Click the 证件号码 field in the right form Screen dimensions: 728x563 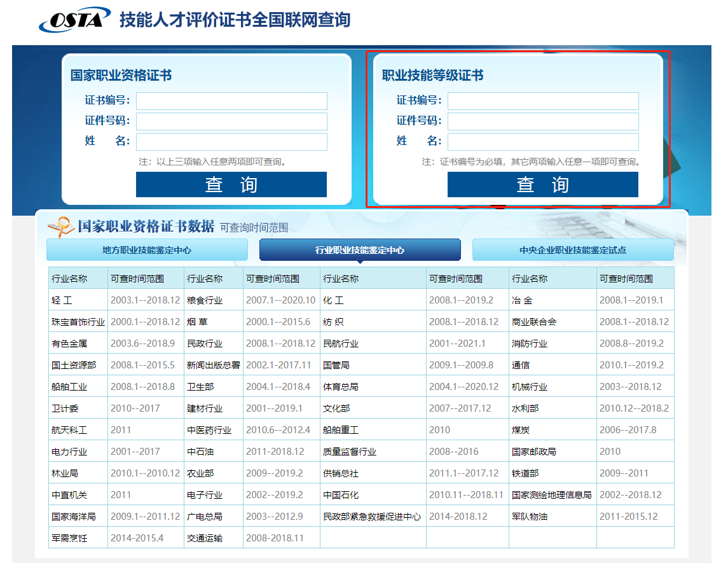[x=543, y=121]
